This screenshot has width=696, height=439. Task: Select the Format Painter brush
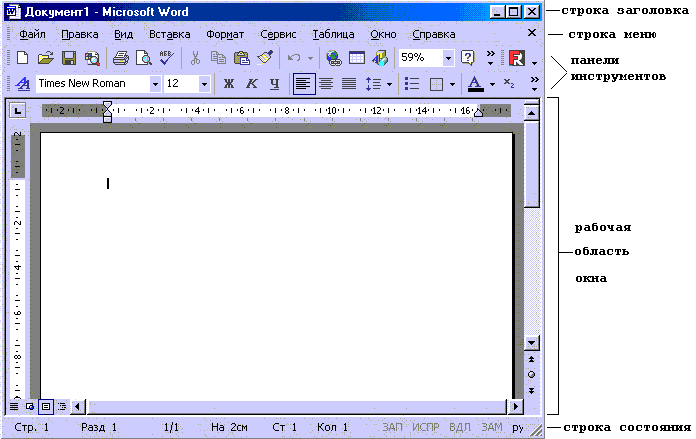coord(265,58)
